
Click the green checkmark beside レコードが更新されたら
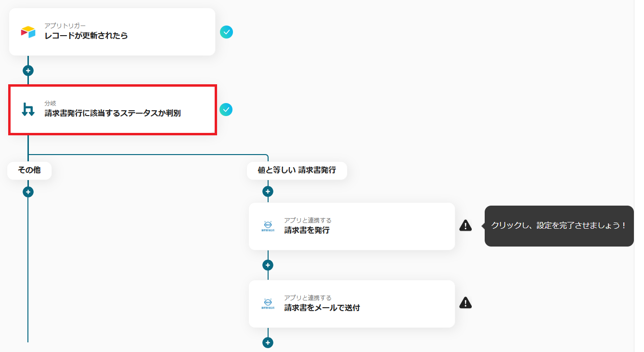(227, 32)
